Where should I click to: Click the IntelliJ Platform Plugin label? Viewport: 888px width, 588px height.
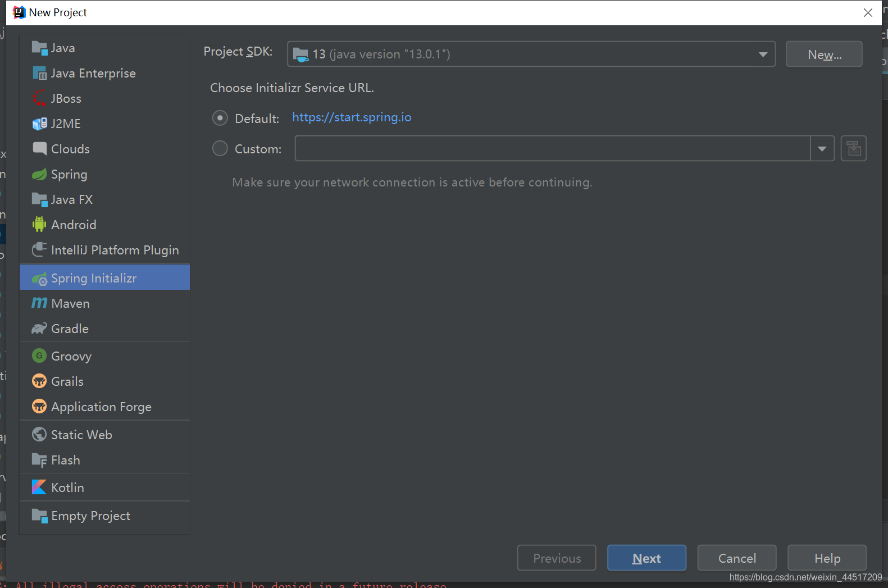tap(115, 250)
